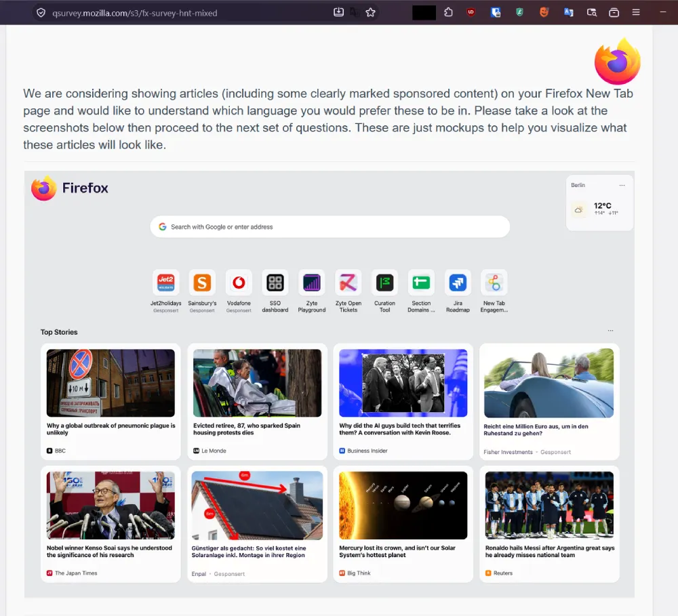678x616 pixels.
Task: Open the solar panel roof ad image
Action: coord(257,506)
